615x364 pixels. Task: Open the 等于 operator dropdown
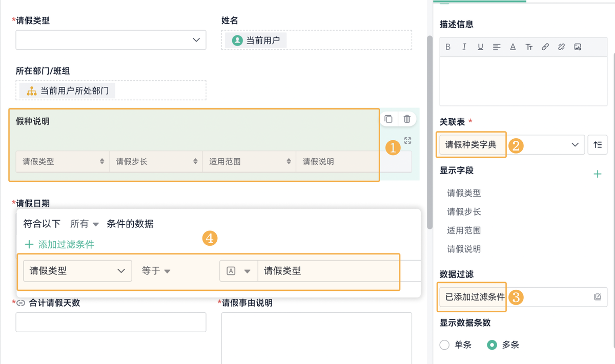(156, 271)
